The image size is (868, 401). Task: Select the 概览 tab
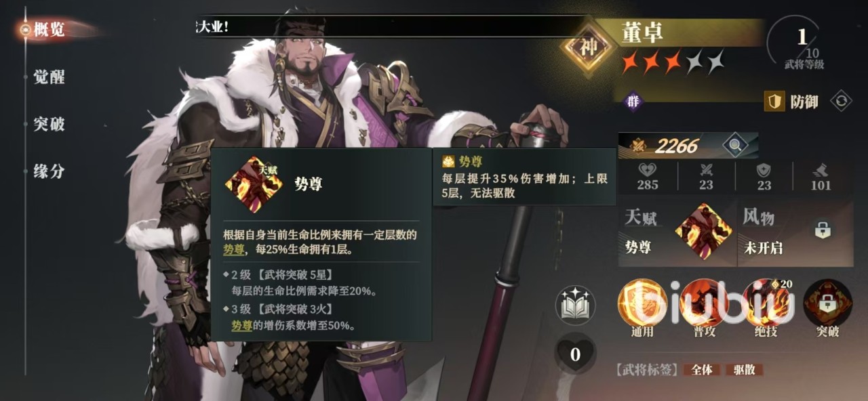pos(50,30)
